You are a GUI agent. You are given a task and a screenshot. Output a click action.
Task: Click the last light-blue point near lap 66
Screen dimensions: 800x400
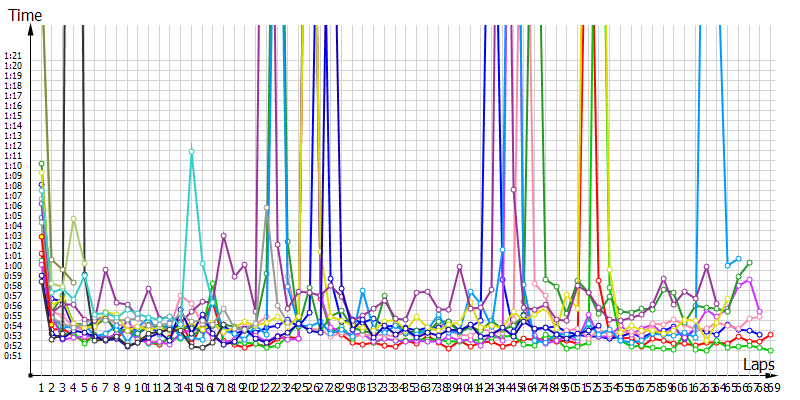click(738, 258)
